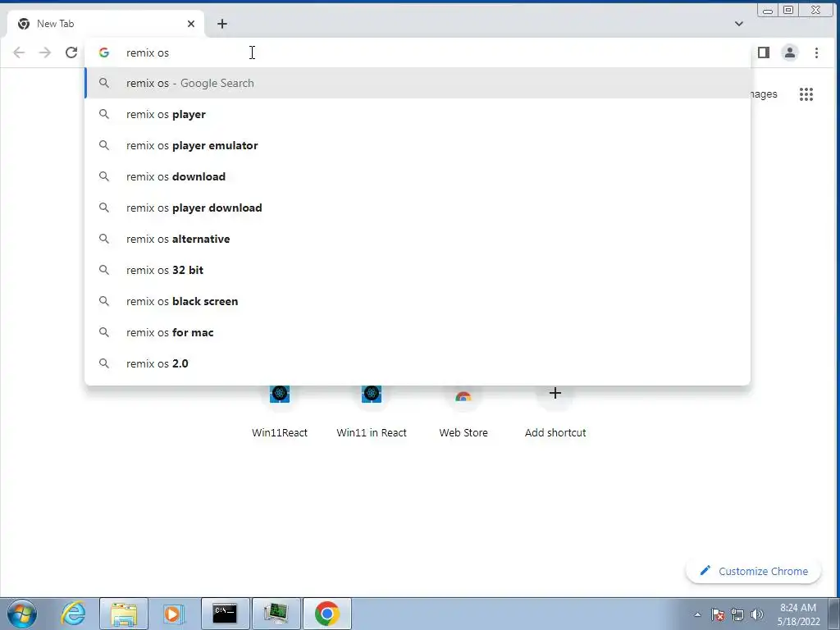Reload the page with the refresh icon
This screenshot has height=630, width=840.
(x=71, y=52)
